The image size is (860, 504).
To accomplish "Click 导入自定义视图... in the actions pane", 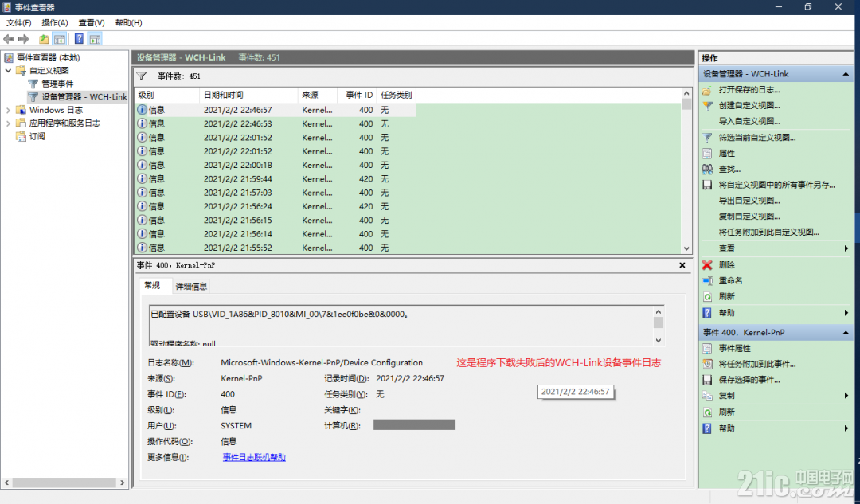I will (x=749, y=121).
